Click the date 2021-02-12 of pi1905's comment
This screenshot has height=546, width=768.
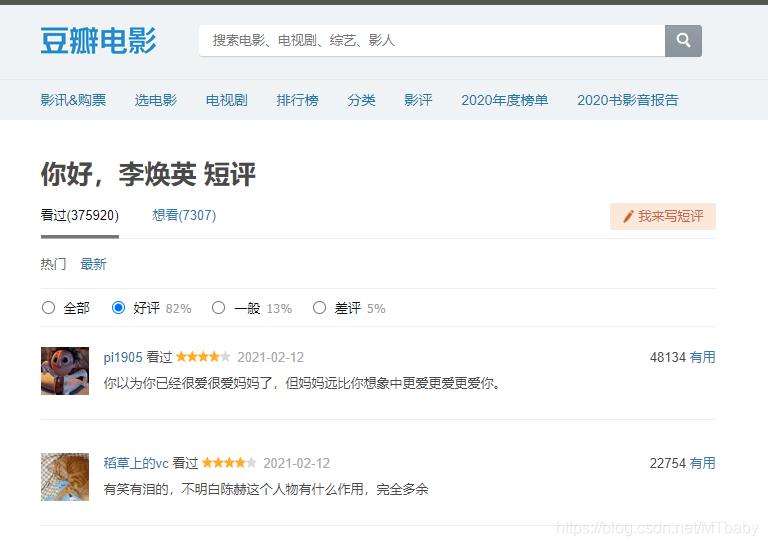pyautogui.click(x=271, y=357)
